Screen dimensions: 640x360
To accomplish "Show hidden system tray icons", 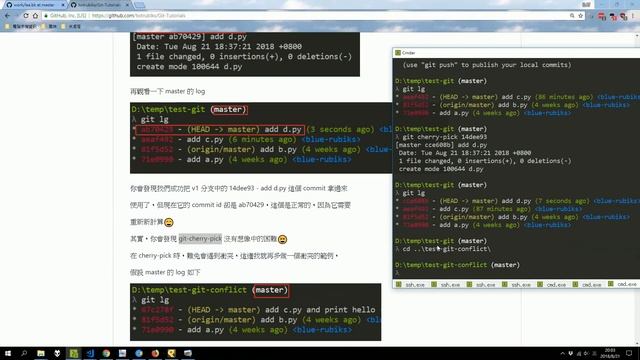I will click(x=562, y=353).
